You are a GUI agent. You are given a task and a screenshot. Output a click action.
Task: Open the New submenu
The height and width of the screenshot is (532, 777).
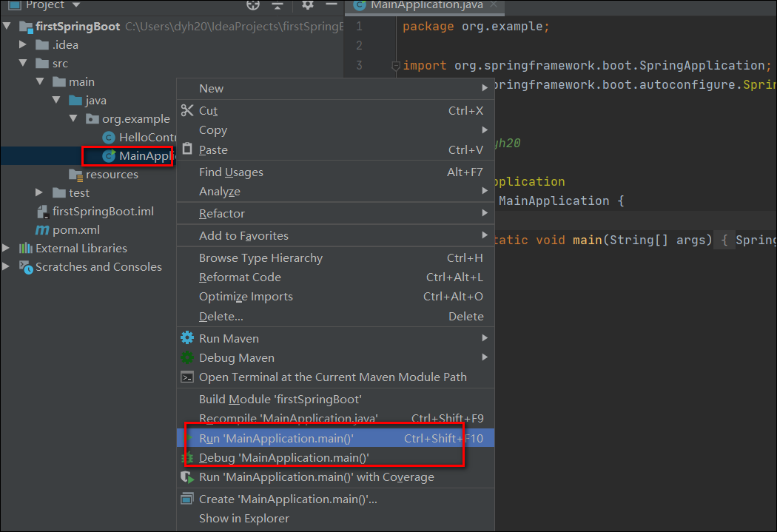pos(212,89)
